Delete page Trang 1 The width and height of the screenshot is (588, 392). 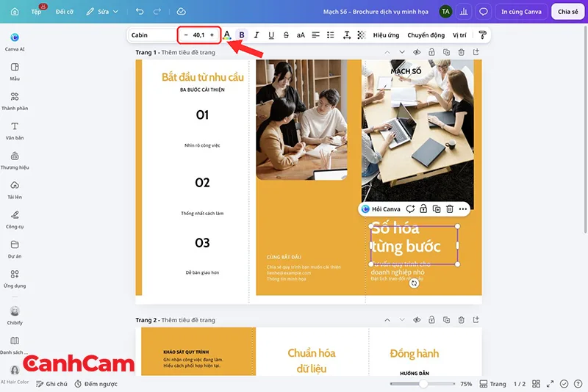462,52
